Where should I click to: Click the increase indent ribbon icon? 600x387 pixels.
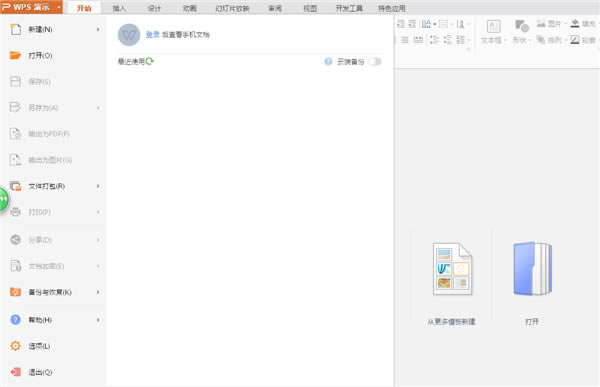click(x=412, y=24)
